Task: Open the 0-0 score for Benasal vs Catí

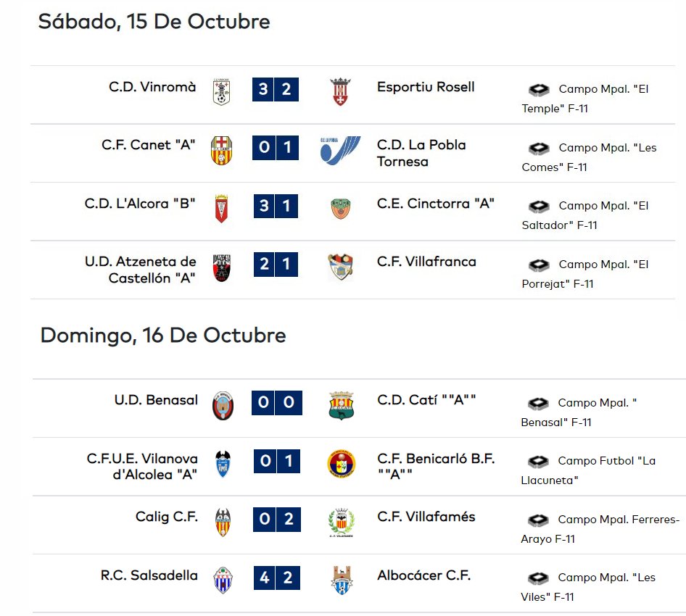Action: click(x=277, y=403)
